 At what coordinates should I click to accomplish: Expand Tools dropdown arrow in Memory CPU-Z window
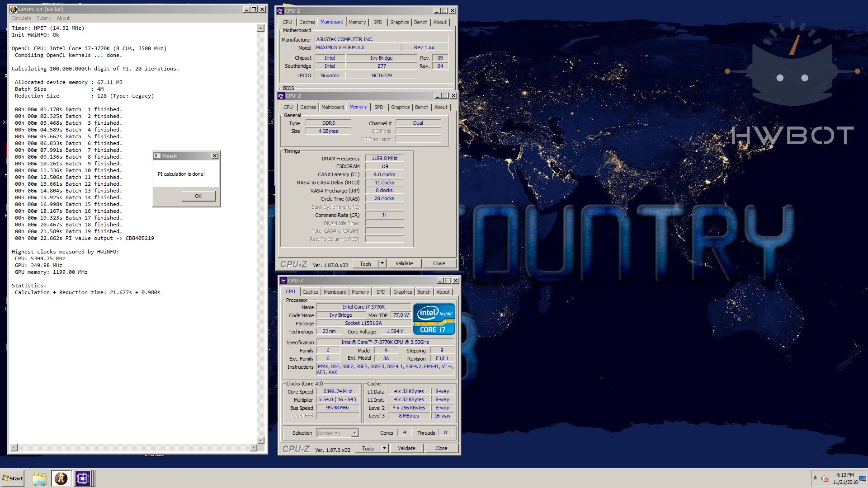(382, 264)
